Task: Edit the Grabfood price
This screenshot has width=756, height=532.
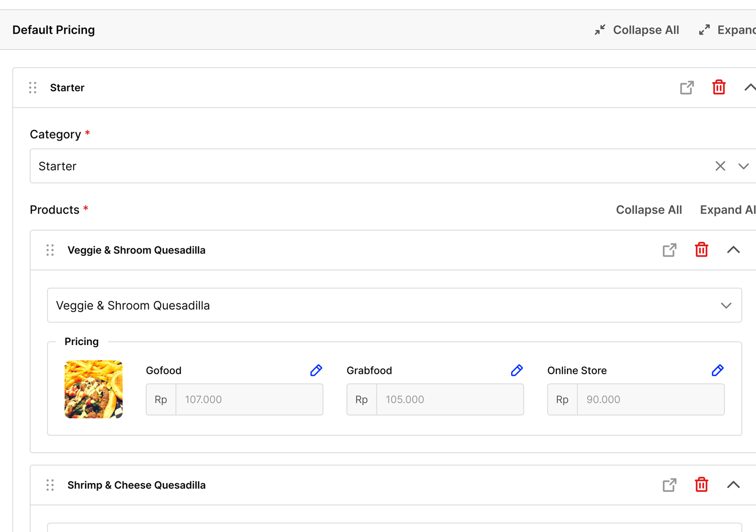Action: (x=517, y=370)
